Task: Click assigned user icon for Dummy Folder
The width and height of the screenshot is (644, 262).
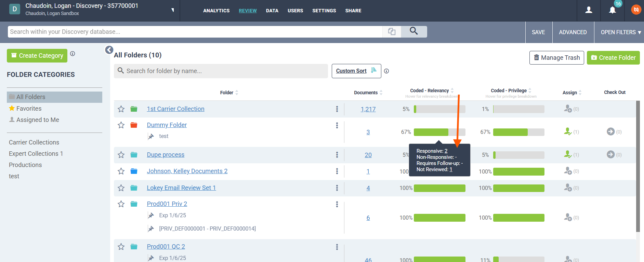Action: [x=568, y=132]
